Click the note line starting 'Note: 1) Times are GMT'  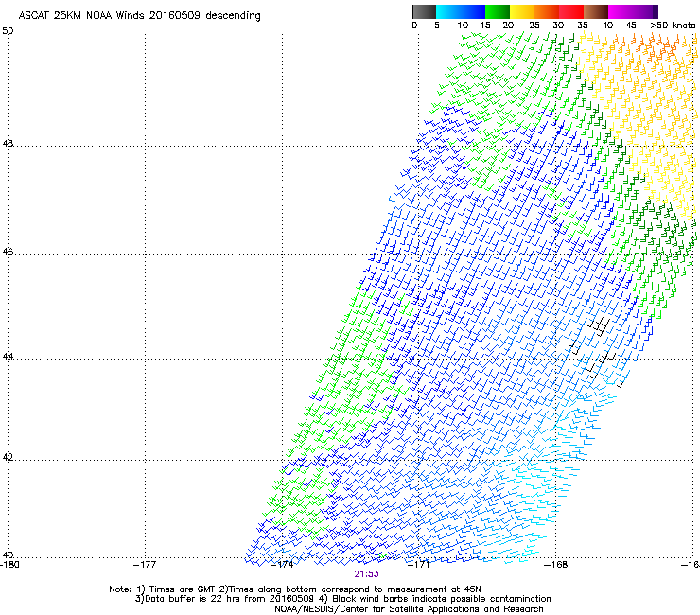[295, 589]
